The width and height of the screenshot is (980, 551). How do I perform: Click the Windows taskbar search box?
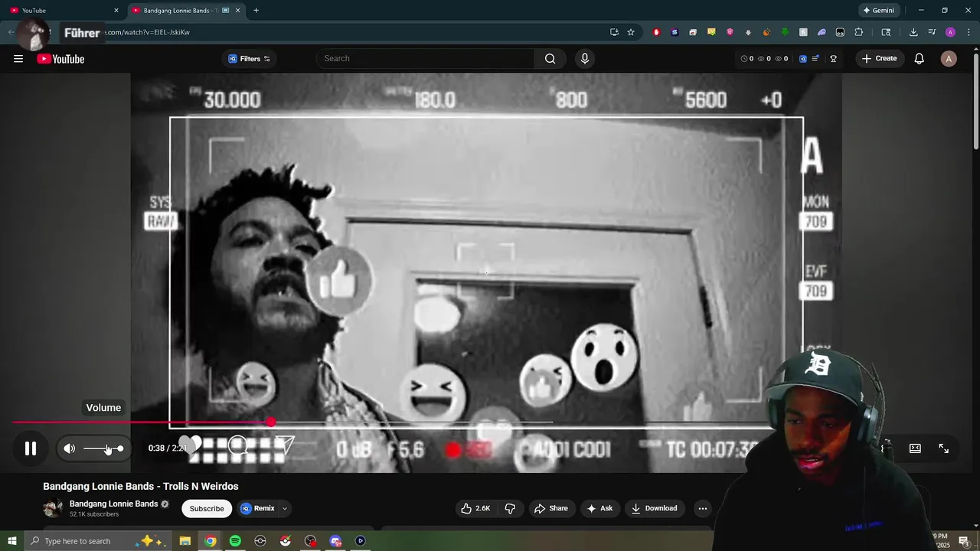tap(100, 541)
